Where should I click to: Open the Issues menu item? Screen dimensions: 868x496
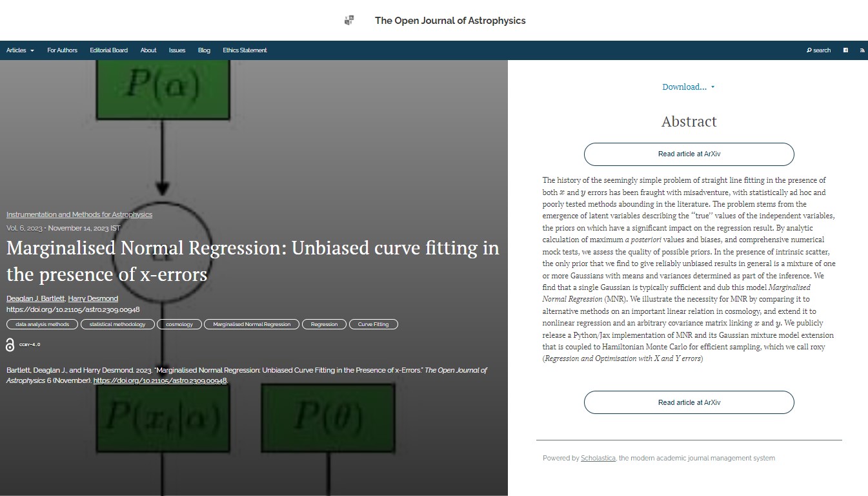(177, 50)
